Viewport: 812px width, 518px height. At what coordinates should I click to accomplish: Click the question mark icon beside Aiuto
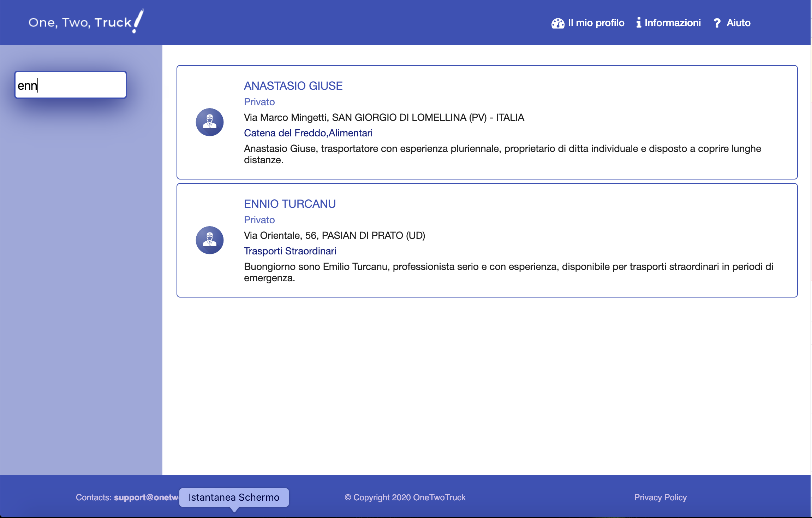717,23
